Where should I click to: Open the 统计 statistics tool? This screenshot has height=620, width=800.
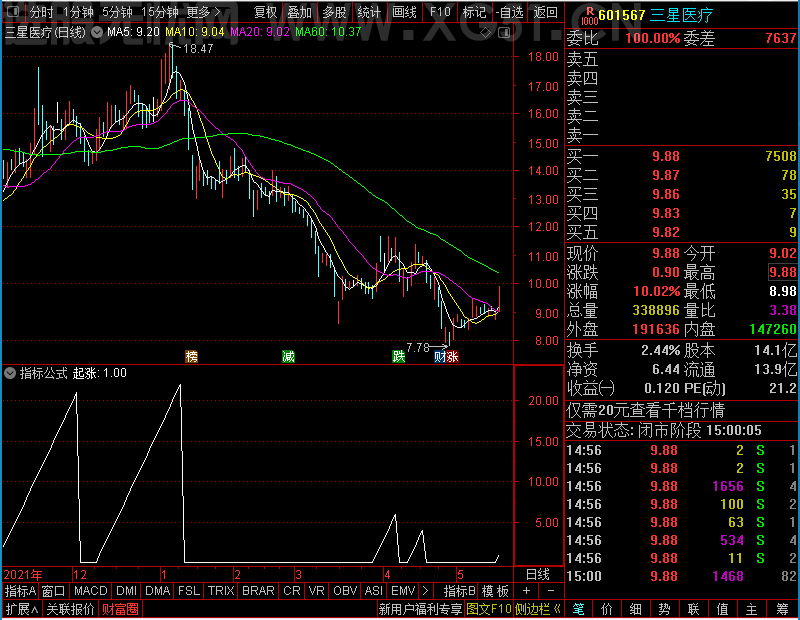[369, 12]
